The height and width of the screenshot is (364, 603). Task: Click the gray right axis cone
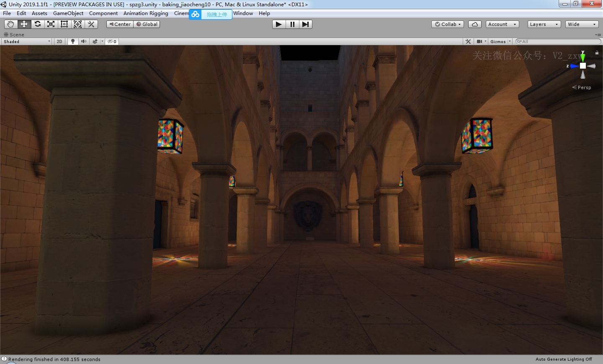[591, 66]
